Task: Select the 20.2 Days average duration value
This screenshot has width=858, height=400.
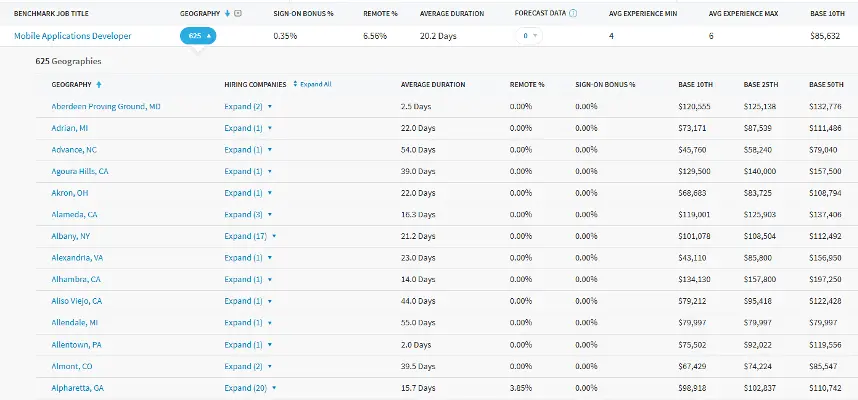Action: pos(438,36)
